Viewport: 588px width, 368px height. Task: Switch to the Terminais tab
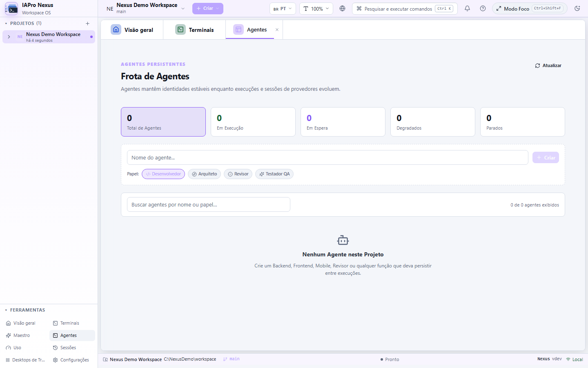pyautogui.click(x=194, y=30)
